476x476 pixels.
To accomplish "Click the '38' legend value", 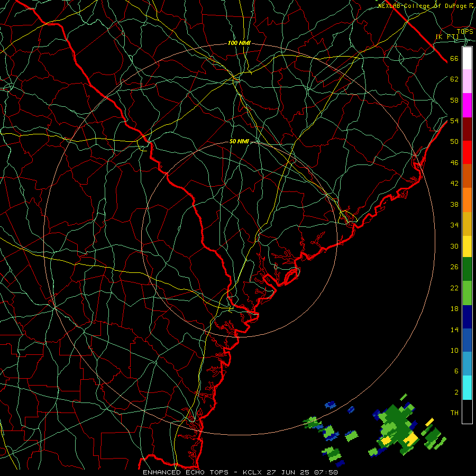I will 454,205.
